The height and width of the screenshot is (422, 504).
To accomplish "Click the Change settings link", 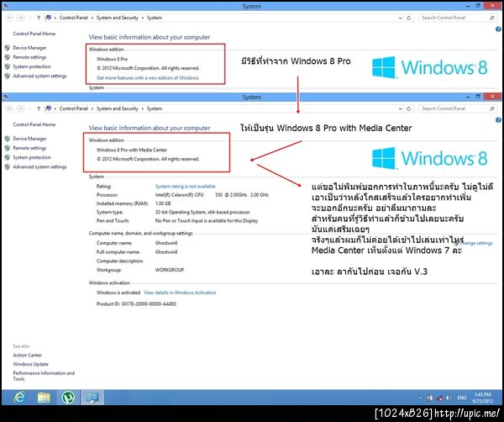I will pos(475,243).
